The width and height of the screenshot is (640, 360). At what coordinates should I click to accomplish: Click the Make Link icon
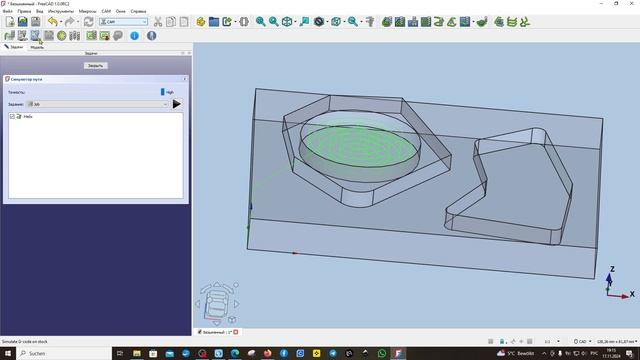tap(227, 22)
